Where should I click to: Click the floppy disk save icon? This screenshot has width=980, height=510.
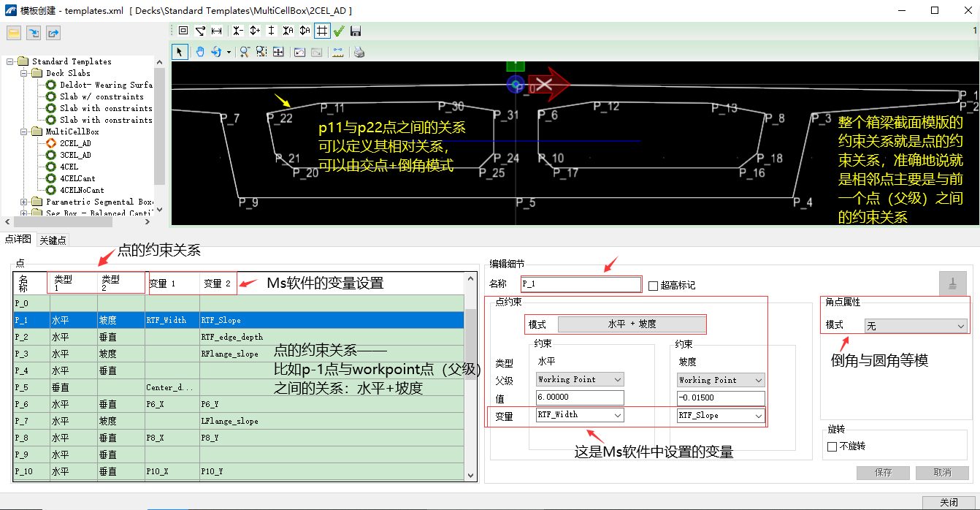[x=356, y=31]
